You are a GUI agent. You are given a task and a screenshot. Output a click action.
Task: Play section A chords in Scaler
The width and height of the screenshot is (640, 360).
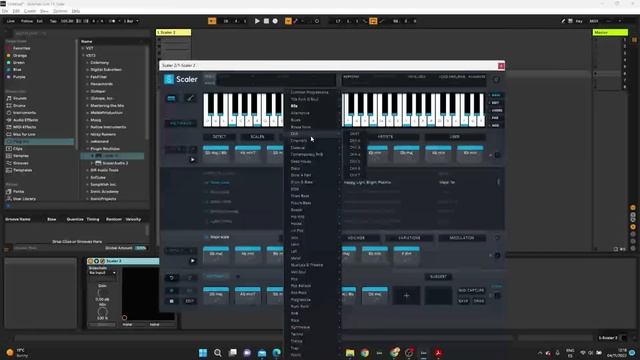pyautogui.click(x=192, y=160)
